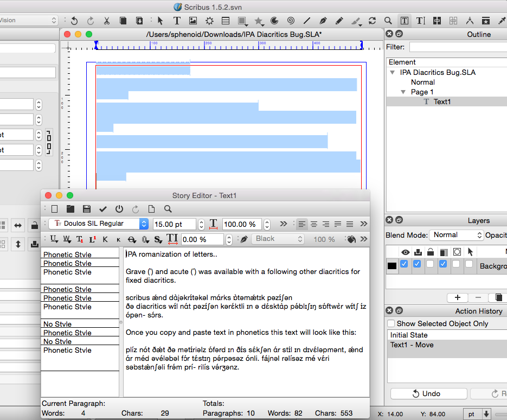
Task: Enable Show Selected Object Only
Action: coord(391,323)
